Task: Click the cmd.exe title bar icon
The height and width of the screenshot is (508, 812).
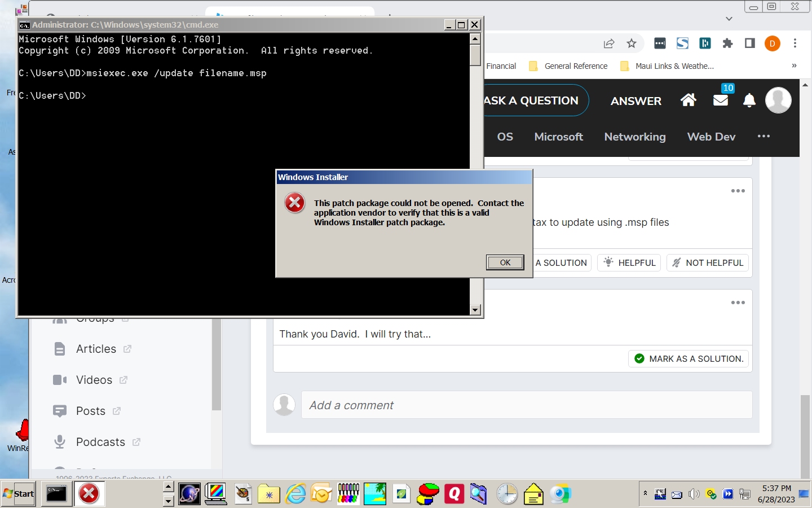Action: [x=24, y=25]
